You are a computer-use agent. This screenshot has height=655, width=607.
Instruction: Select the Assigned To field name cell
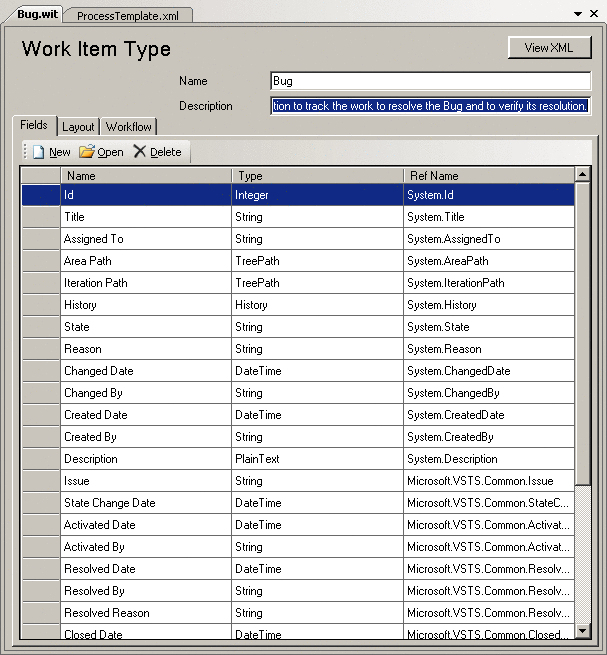click(x=146, y=239)
